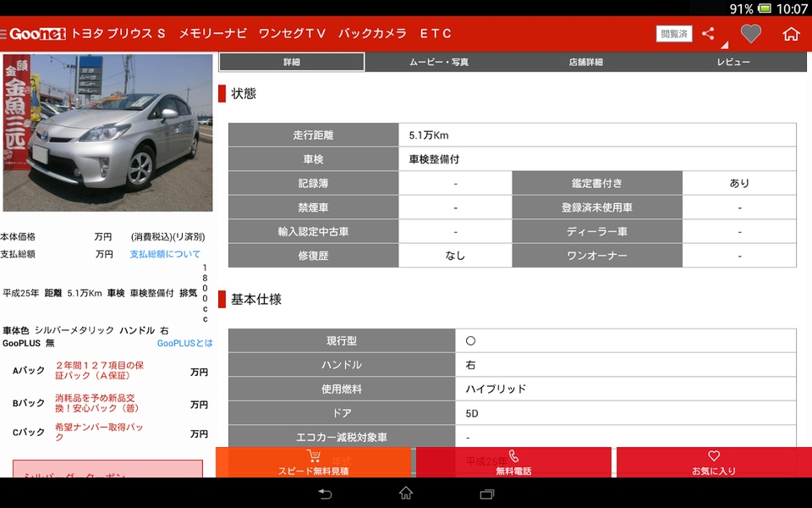Viewport: 812px width, 508px height.
Task: Tap the 車検整備付 table cell
Action: point(598,159)
